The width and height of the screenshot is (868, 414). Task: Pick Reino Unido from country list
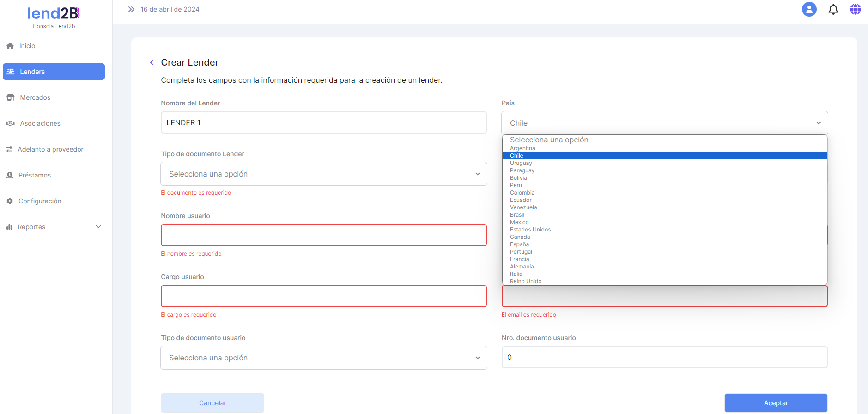(526, 281)
